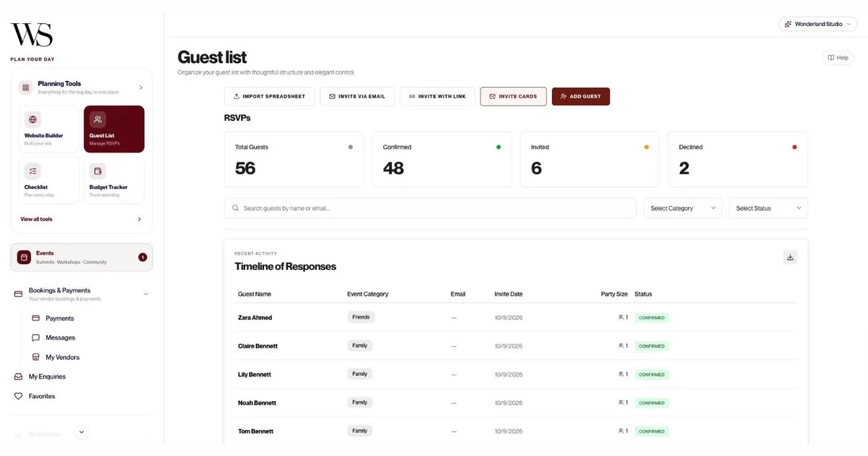The image size is (868, 456).
Task: Click the Payments credit card icon
Action: [x=36, y=318]
